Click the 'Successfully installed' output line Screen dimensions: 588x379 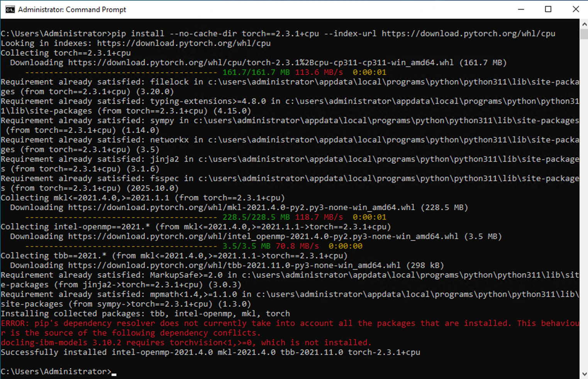pyautogui.click(x=210, y=352)
